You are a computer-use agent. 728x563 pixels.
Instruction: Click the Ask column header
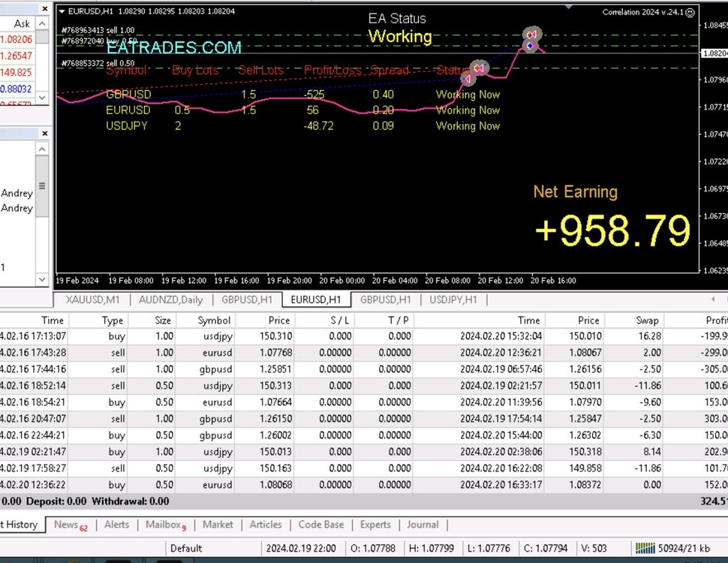[x=22, y=24]
